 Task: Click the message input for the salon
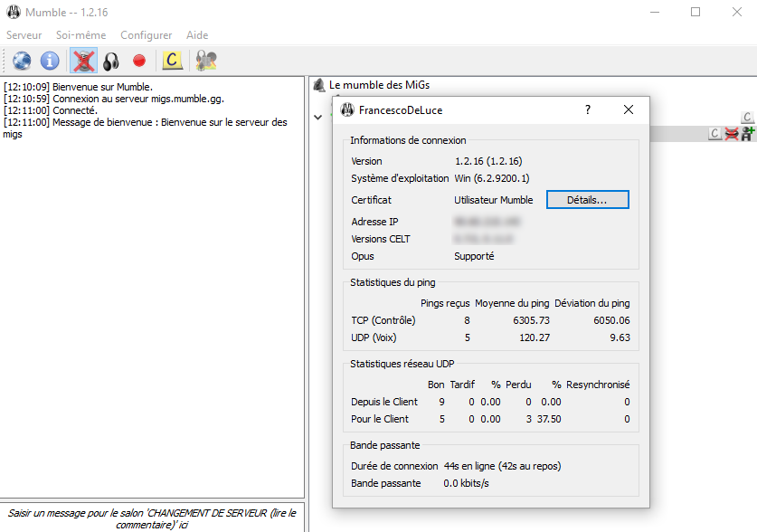pyautogui.click(x=152, y=518)
